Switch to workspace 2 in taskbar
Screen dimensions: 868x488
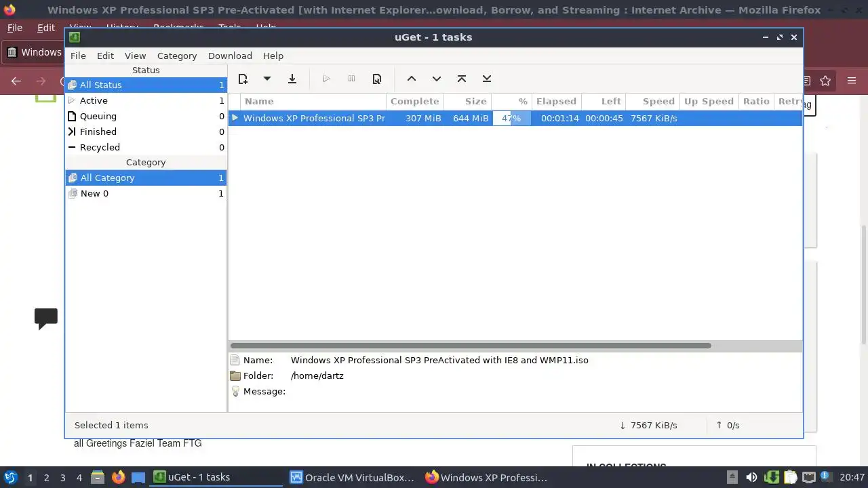[46, 477]
